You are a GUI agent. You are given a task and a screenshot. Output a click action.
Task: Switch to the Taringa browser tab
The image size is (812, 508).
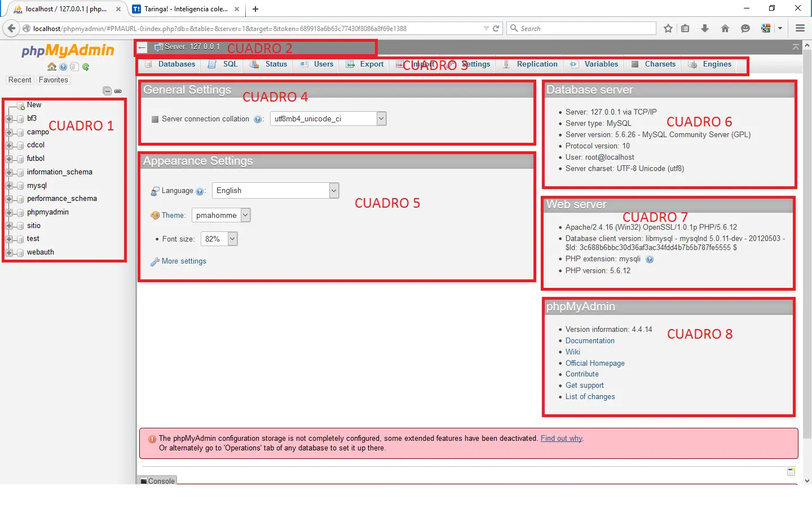pos(186,9)
